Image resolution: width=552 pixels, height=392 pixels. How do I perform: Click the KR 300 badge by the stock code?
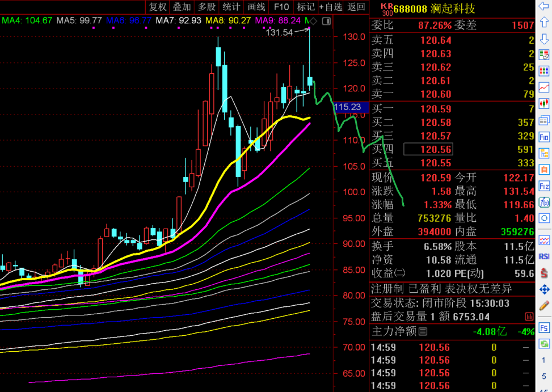(387, 10)
